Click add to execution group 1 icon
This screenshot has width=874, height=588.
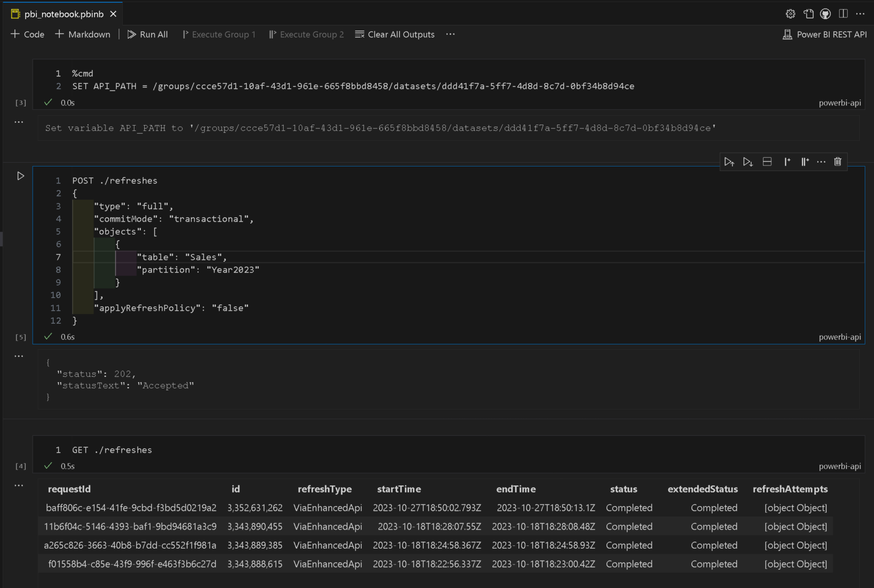787,162
